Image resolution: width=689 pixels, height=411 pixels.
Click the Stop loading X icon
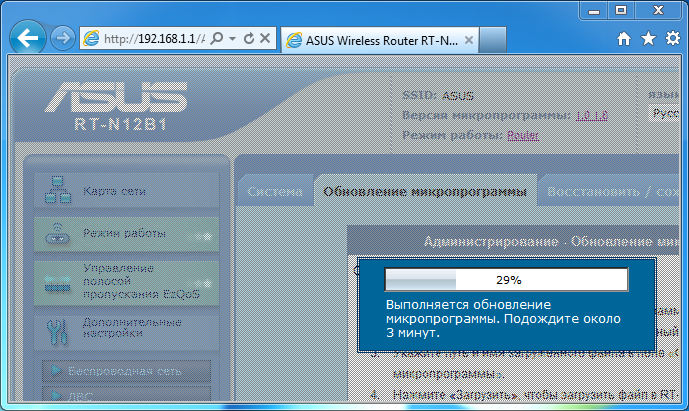coord(265,39)
